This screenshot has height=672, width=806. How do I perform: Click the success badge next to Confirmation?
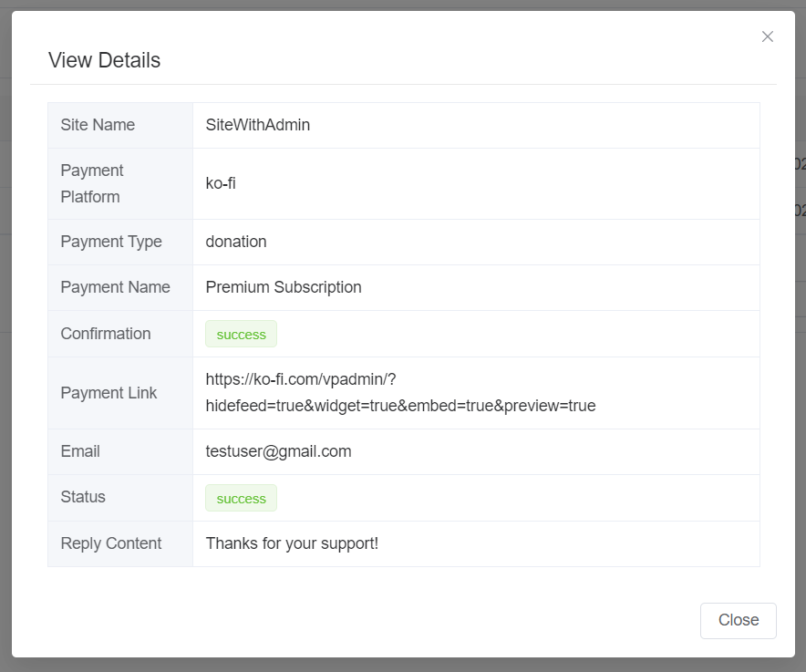click(x=241, y=334)
